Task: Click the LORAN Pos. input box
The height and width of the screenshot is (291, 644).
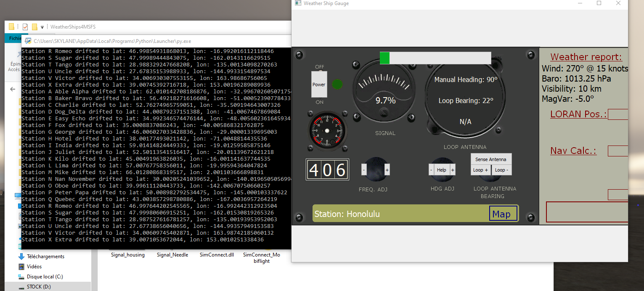Action: pos(618,114)
